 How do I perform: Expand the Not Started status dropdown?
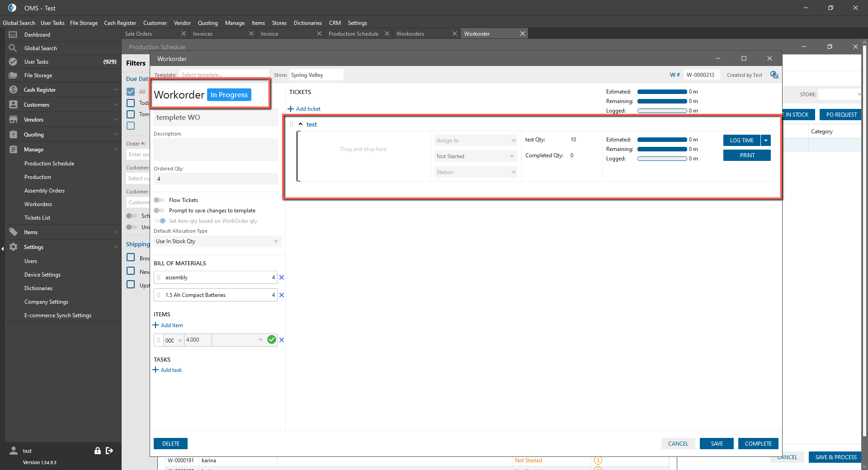tap(476, 156)
